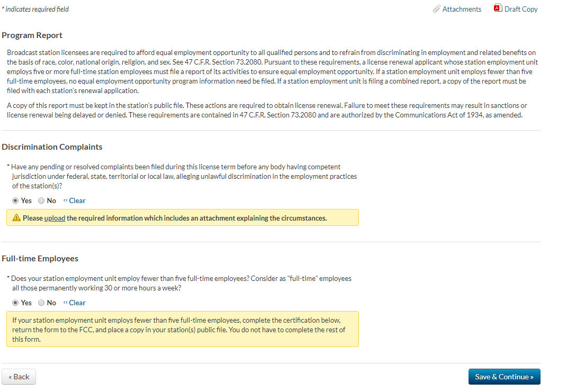Screen dimensions: 567x392
Task: Click the warning triangle icon in upload notice
Action: point(16,218)
